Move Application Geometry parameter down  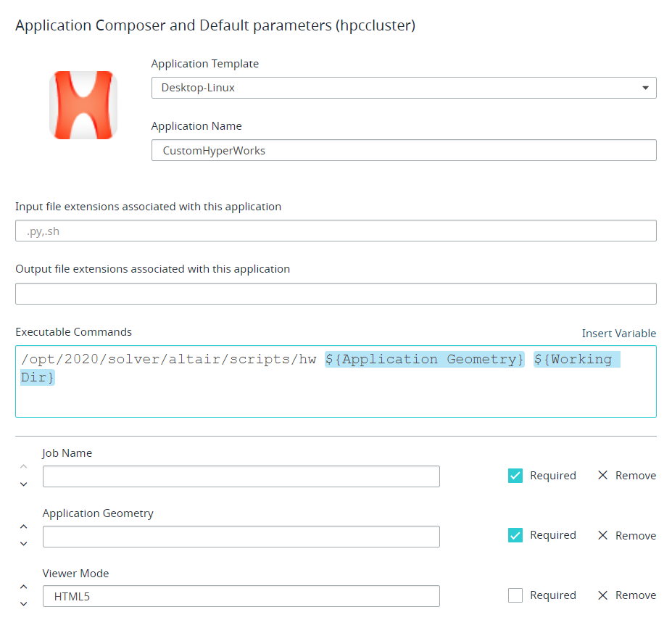pos(24,544)
